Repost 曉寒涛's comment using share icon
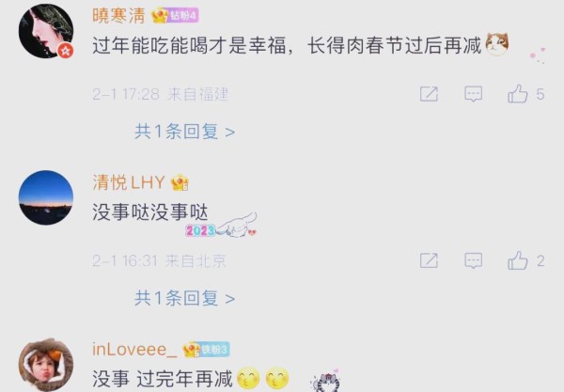564x392 pixels. [429, 94]
